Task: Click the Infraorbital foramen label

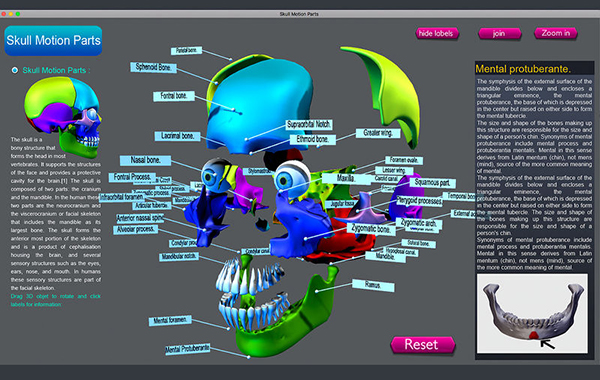Action: [122, 197]
